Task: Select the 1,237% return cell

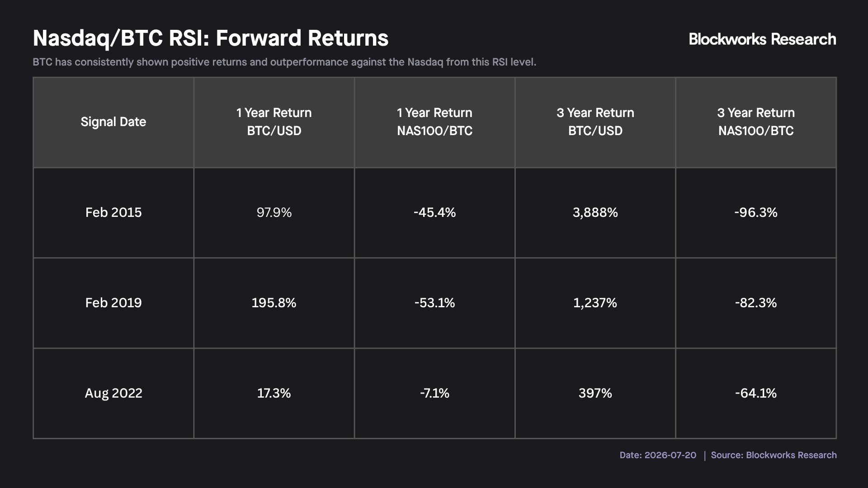Action: point(595,303)
